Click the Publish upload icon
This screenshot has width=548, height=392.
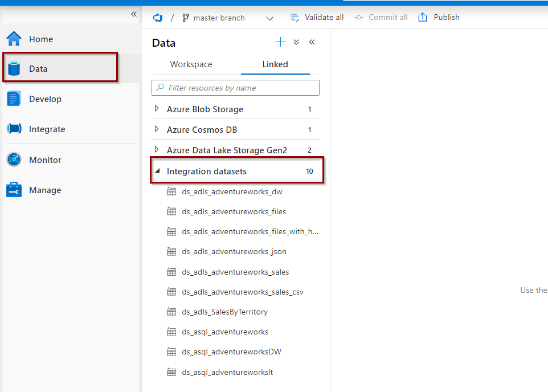[423, 17]
